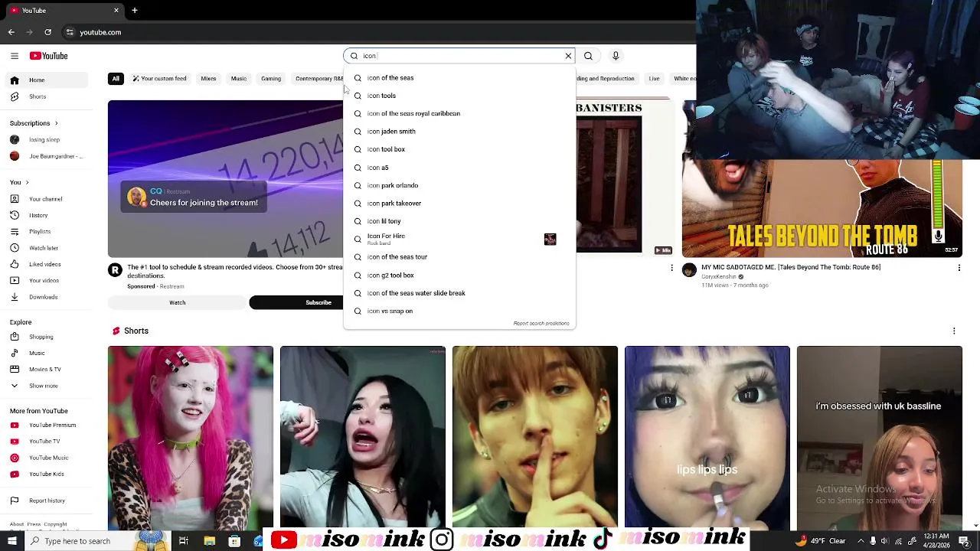Choose suggestion 'icon of the seas royal caribbean'
This screenshot has width=980, height=551.
[x=459, y=113]
